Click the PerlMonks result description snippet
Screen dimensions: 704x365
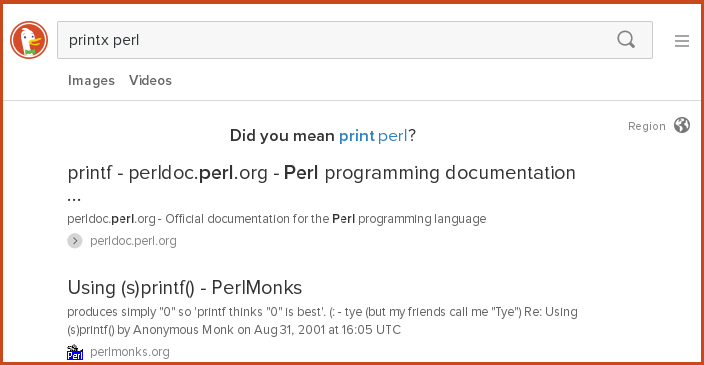tap(322, 321)
